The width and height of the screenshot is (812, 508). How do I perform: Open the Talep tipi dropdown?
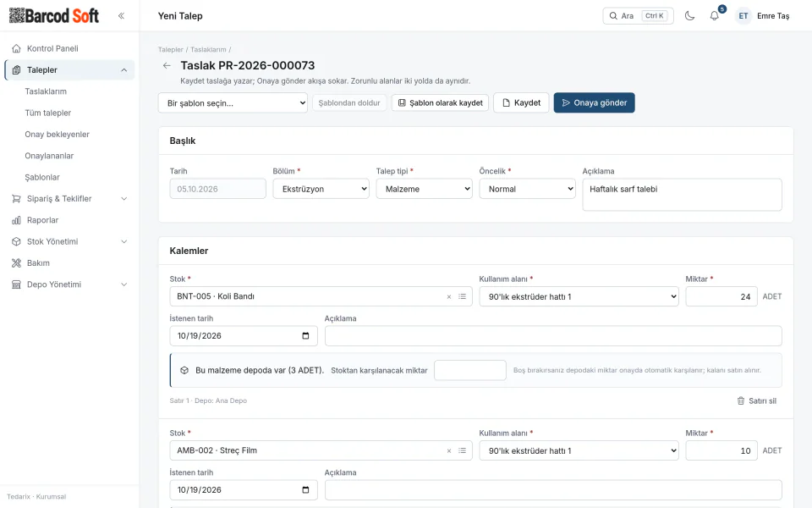click(x=424, y=189)
